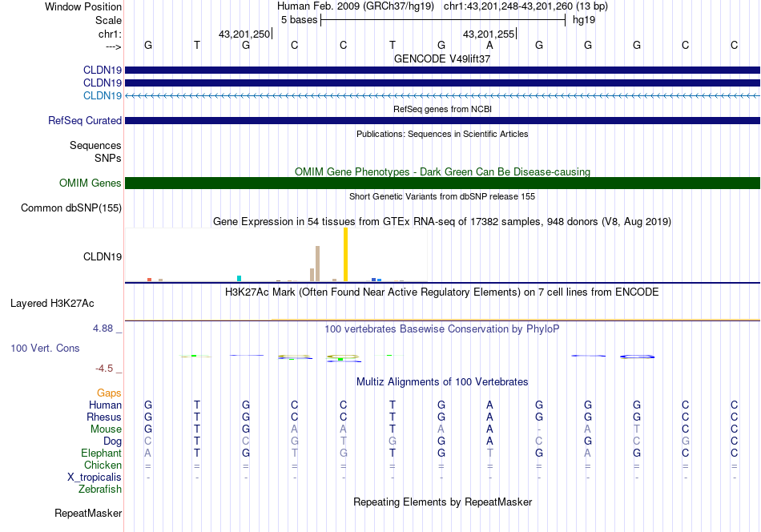The image size is (761, 532).
Task: Open Multiz Alignments of 100 Vertebrates title
Action: pos(442,382)
